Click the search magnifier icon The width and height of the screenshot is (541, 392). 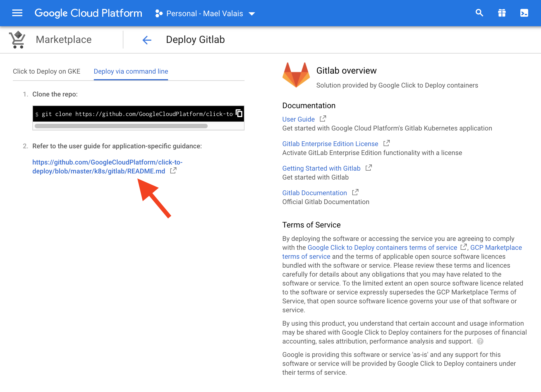point(479,13)
